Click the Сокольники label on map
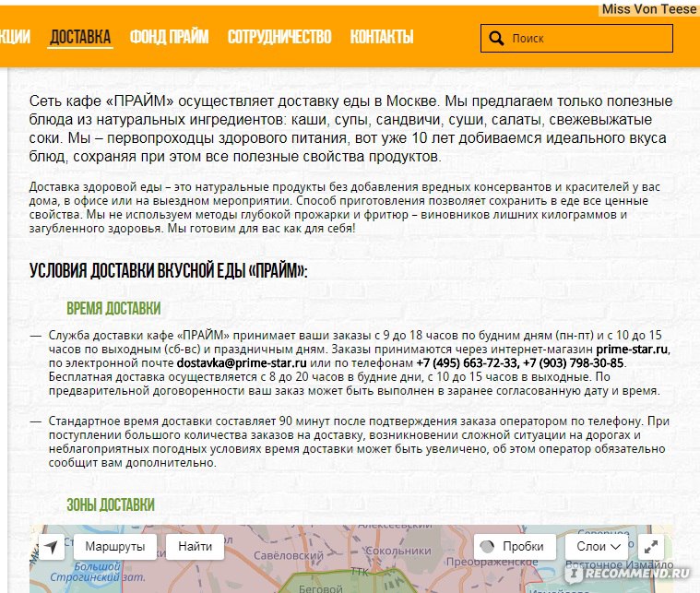This screenshot has height=593, width=700. click(x=398, y=551)
